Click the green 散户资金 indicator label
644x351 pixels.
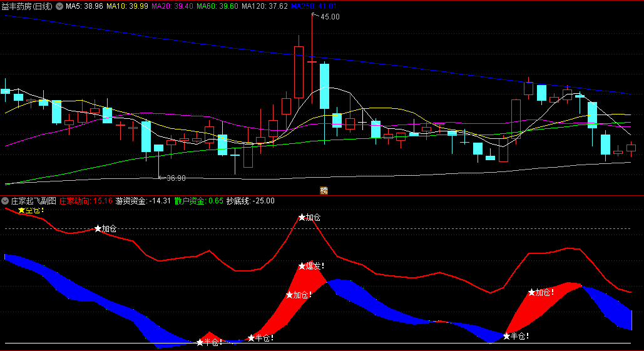click(x=199, y=201)
